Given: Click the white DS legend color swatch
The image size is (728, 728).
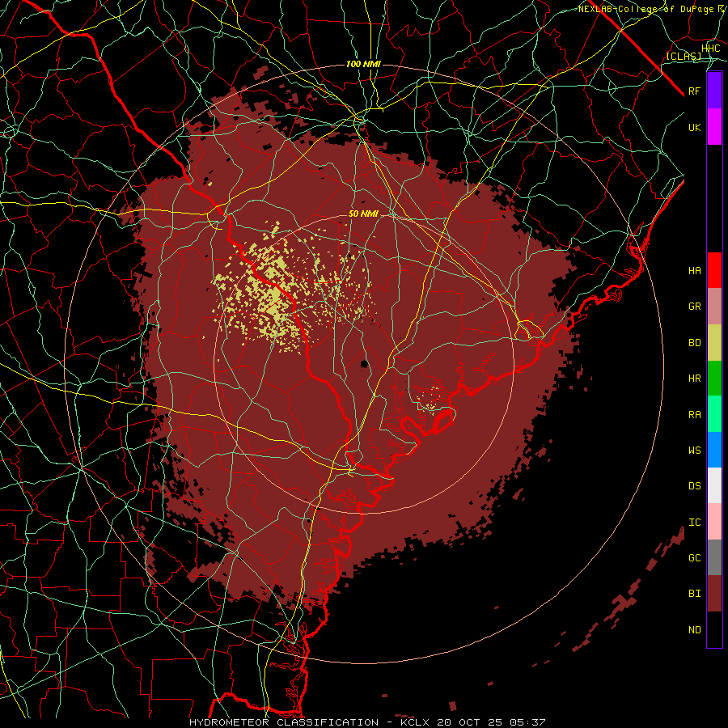Looking at the screenshot, I should (714, 485).
